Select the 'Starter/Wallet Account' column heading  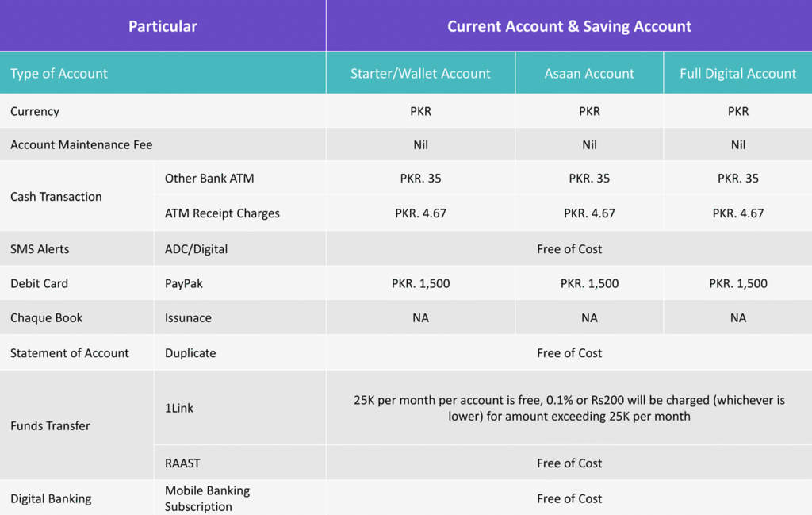(420, 74)
